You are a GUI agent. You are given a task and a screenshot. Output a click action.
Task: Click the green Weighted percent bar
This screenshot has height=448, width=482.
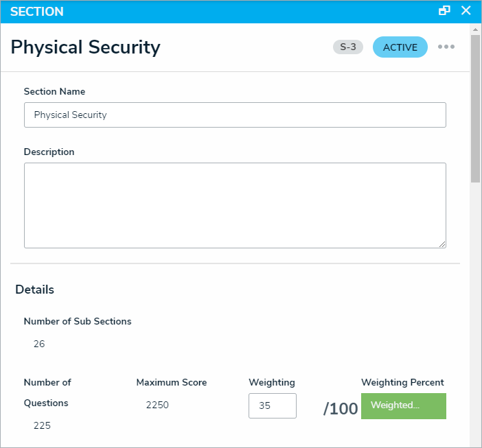click(x=404, y=405)
